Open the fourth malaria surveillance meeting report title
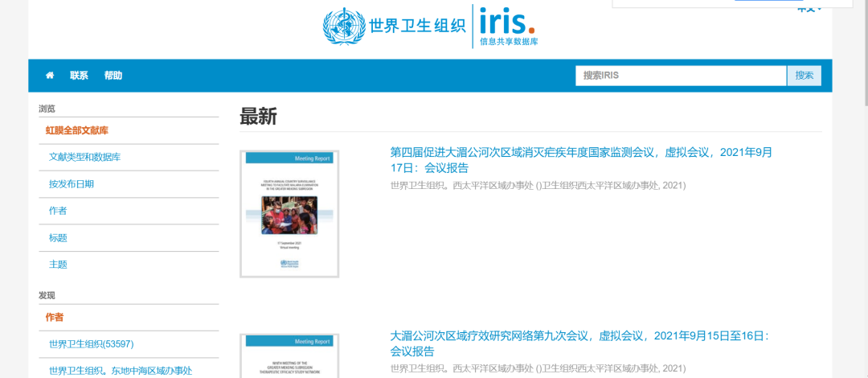Viewport: 868px width, 378px height. (581, 160)
